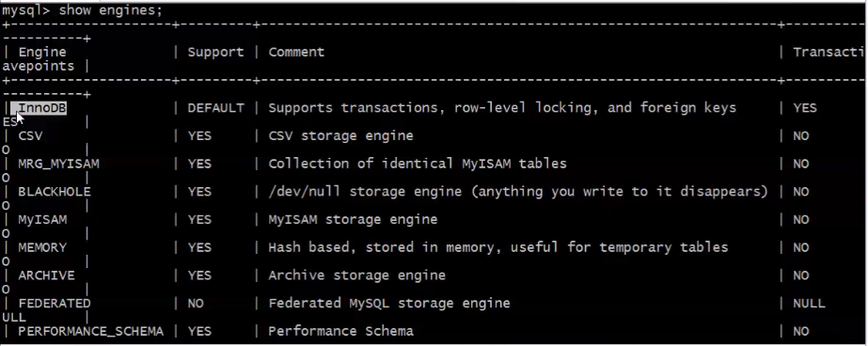
Task: Click the Engine column header
Action: point(42,52)
